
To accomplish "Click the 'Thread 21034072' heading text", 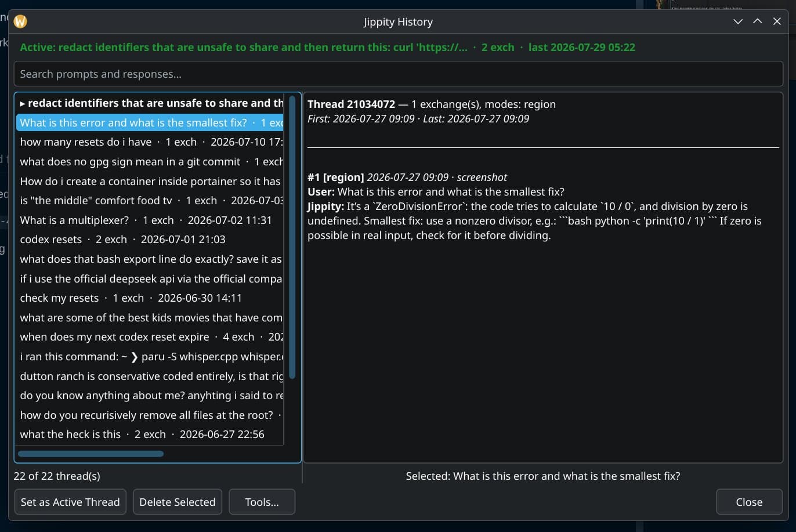I will [351, 104].
